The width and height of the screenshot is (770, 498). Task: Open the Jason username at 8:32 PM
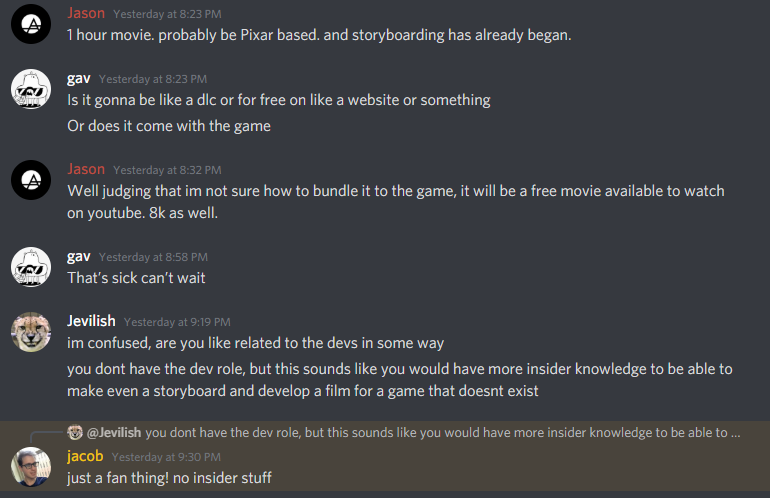click(86, 169)
